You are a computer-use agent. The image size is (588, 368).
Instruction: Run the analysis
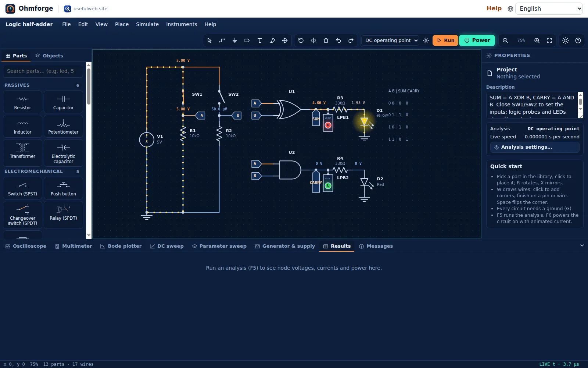[445, 40]
